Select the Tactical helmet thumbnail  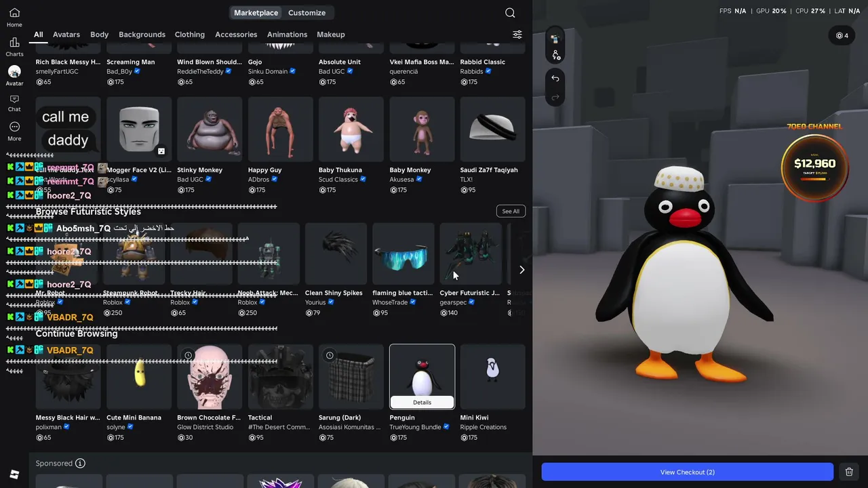(x=280, y=377)
